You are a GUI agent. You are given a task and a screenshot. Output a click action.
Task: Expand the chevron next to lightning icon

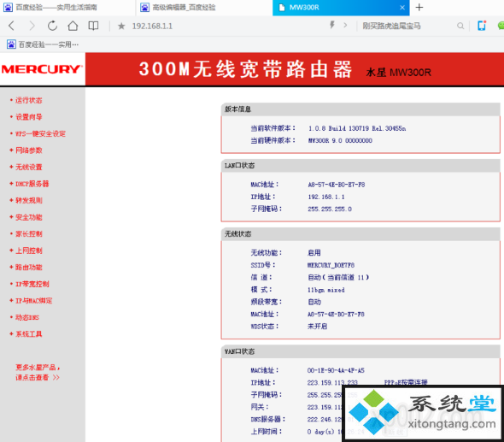(x=345, y=25)
